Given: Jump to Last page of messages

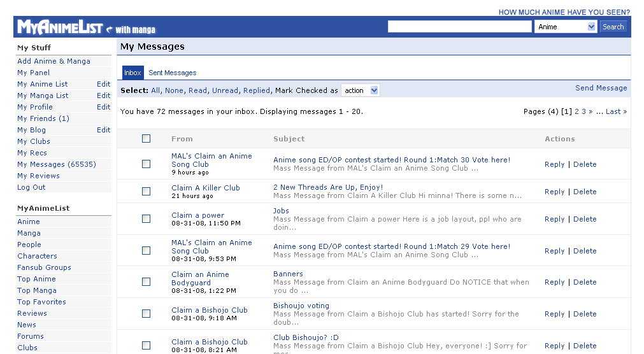Looking at the screenshot, I should click(616, 111).
